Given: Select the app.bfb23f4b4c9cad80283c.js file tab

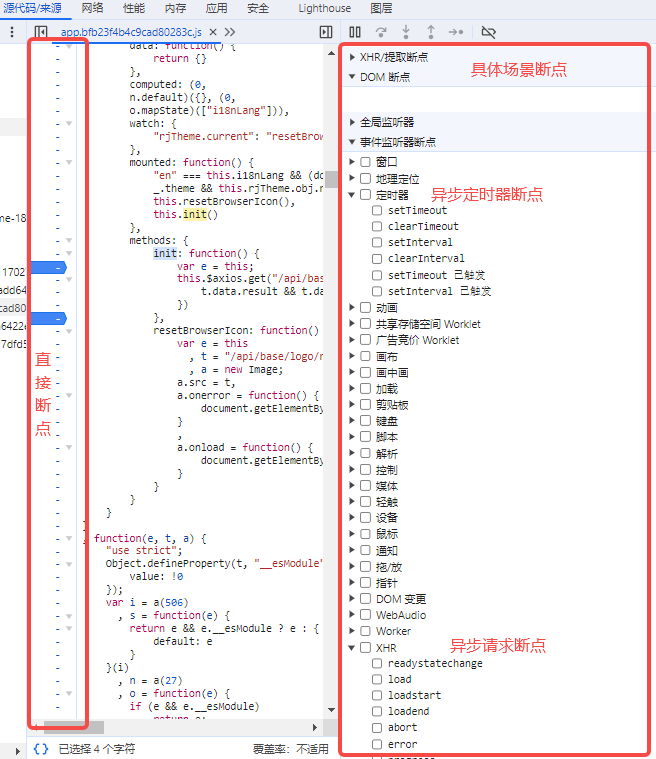Looking at the screenshot, I should pyautogui.click(x=131, y=32).
